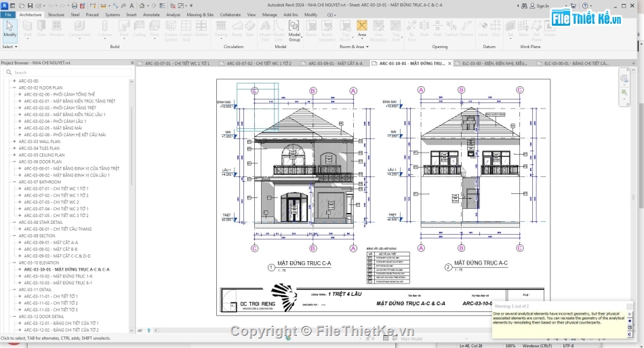The image size is (644, 348).
Task: Click the Shaft opening tool
Action: tap(424, 28)
